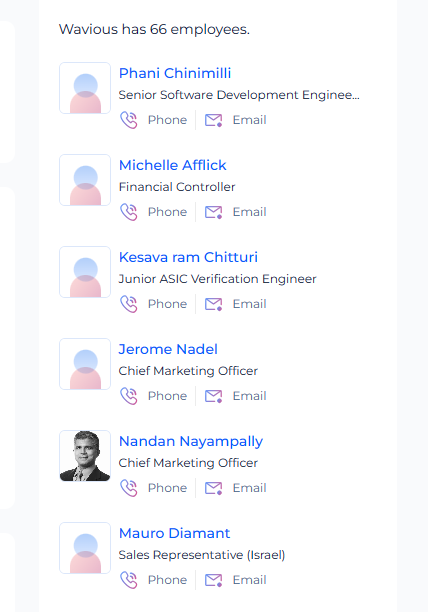The image size is (428, 612).
Task: Open Jerome Nadel's profile name link
Action: tap(168, 349)
